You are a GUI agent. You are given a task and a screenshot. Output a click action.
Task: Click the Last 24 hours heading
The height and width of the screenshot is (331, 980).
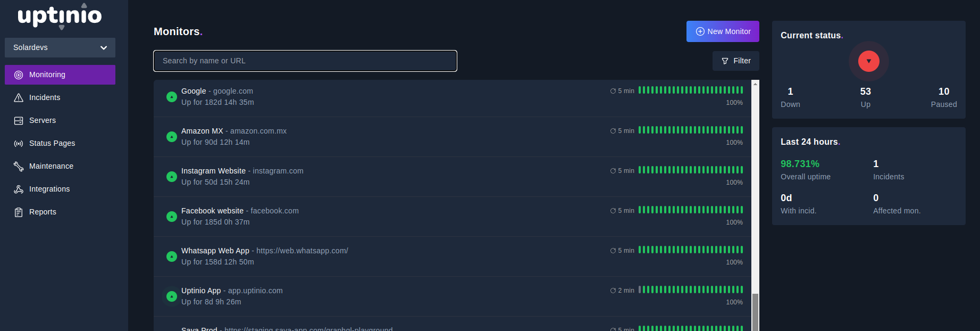pos(810,142)
